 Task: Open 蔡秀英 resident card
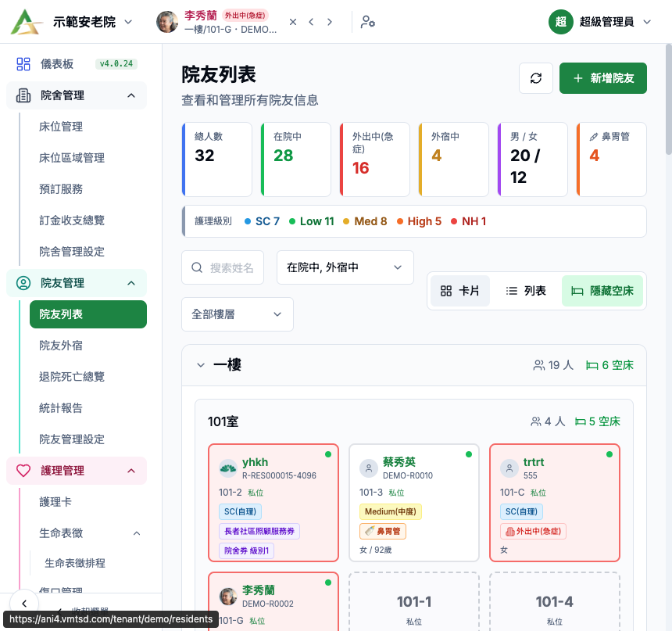click(x=414, y=503)
